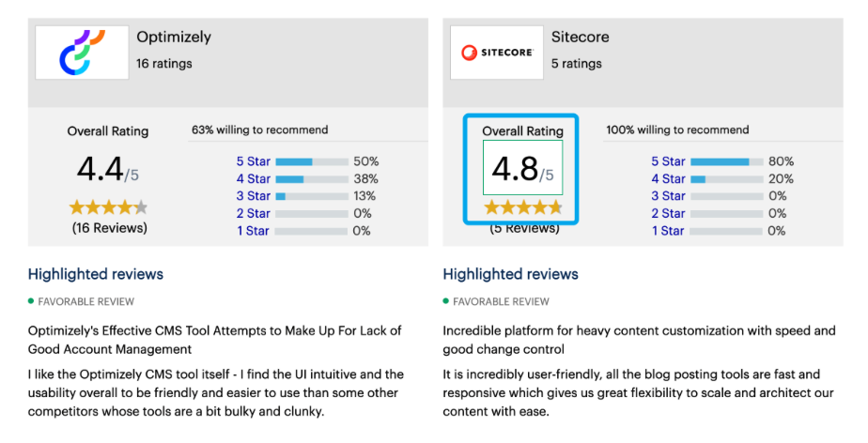Screen dimensions: 868x443
Task: Open Optimizely's 4 Star ratings link
Action: click(x=253, y=178)
